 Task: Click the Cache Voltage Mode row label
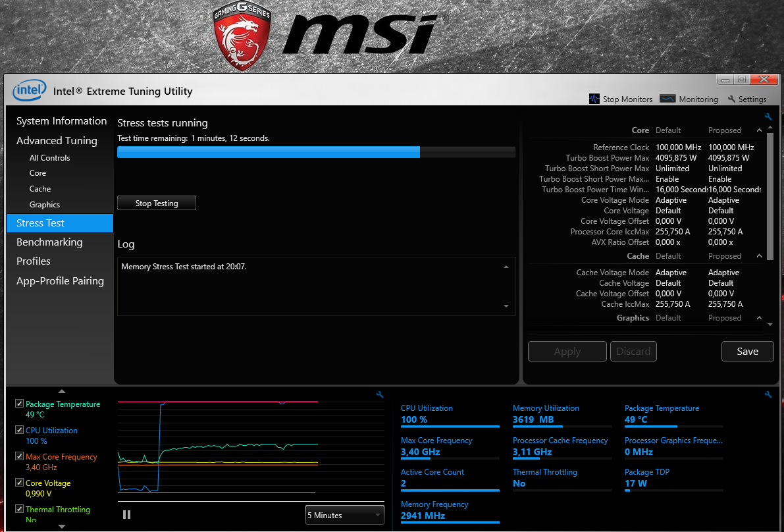tap(613, 273)
